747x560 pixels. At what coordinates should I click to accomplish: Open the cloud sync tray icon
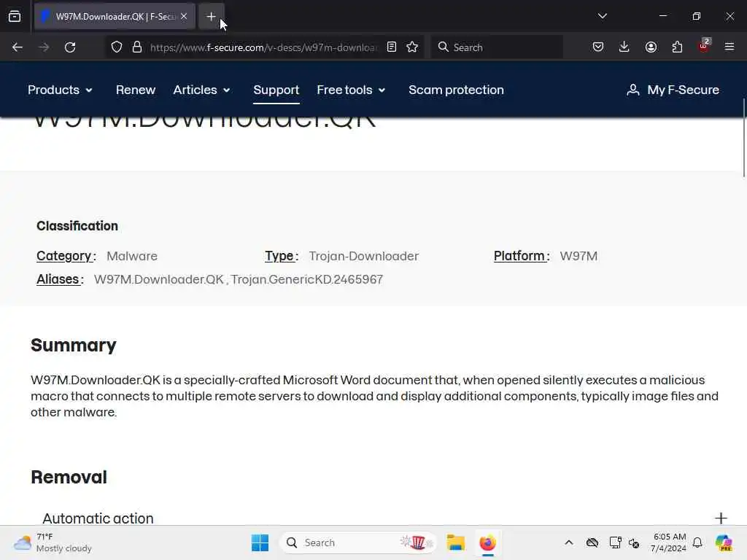coord(592,542)
